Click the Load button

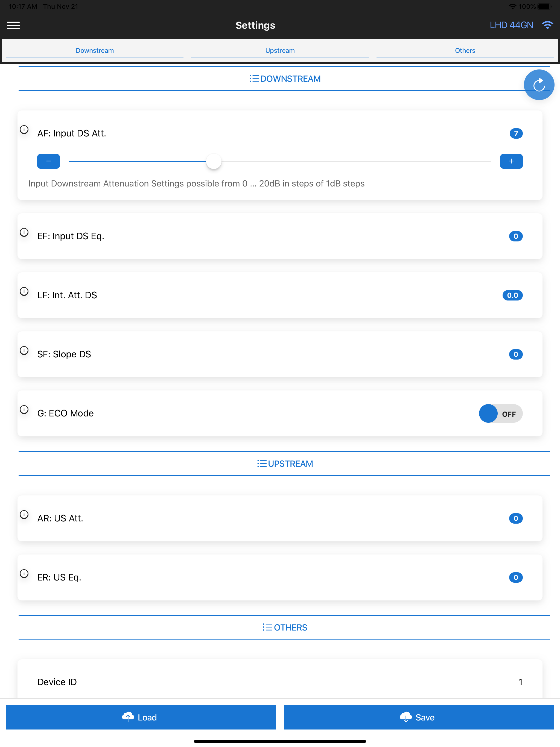pyautogui.click(x=141, y=717)
